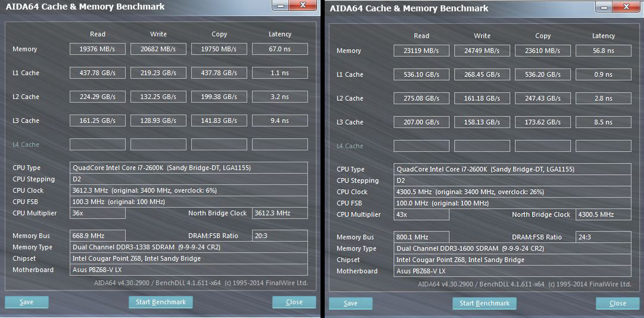Select L2 Cache write 132.25 GB/s
Viewport: 644px width, 318px height.
158,97
